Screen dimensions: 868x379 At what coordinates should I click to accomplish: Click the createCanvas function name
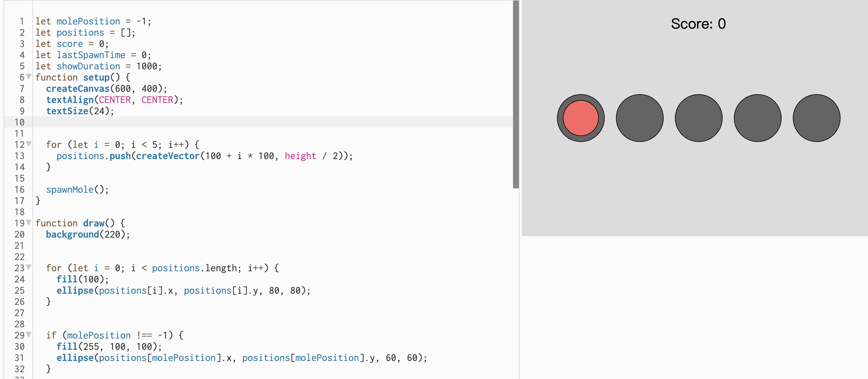tap(78, 89)
